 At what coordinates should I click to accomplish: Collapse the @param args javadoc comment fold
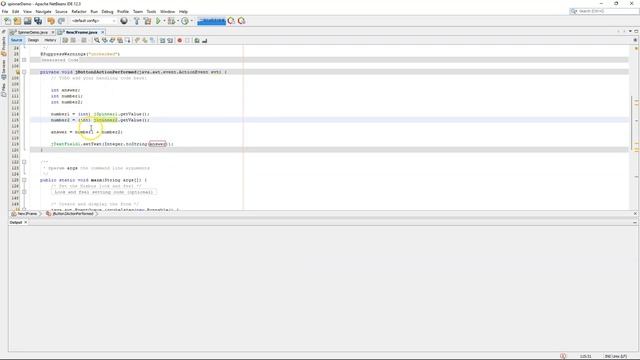point(24,162)
